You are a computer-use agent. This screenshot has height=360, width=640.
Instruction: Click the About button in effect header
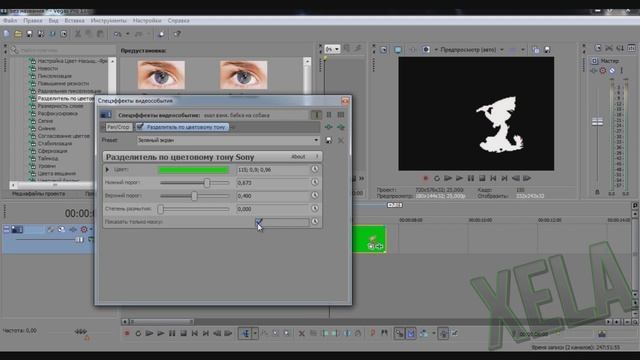click(298, 157)
